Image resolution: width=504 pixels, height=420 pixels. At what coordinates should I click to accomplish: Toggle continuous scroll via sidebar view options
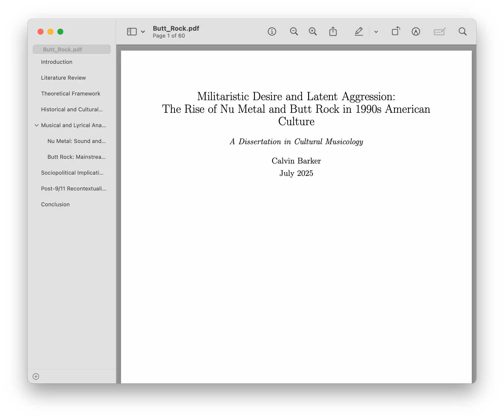pos(143,32)
